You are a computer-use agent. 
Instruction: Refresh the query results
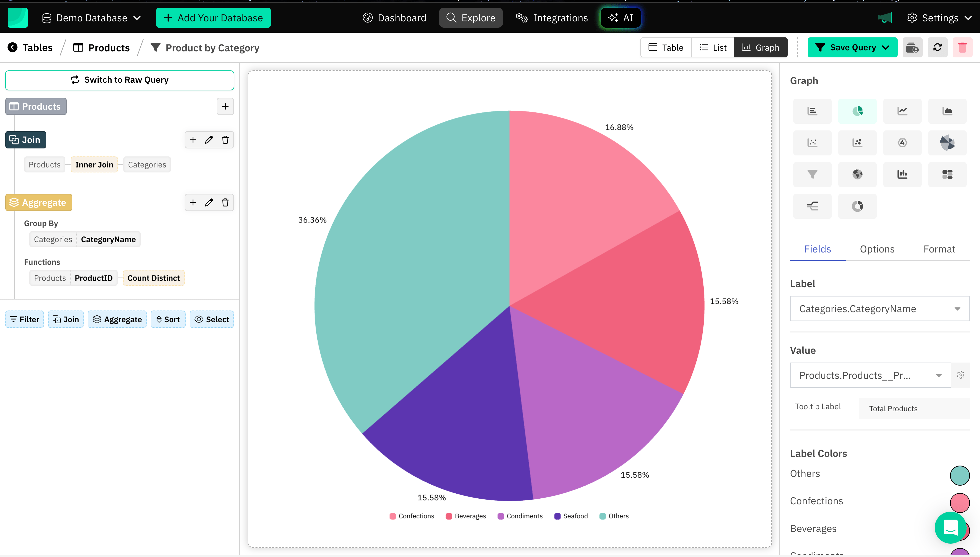point(938,47)
